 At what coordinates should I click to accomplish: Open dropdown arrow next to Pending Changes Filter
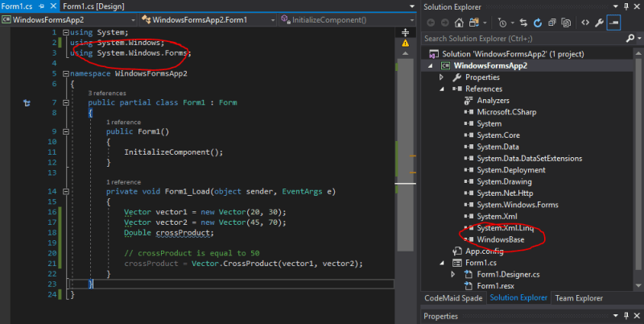(x=513, y=23)
